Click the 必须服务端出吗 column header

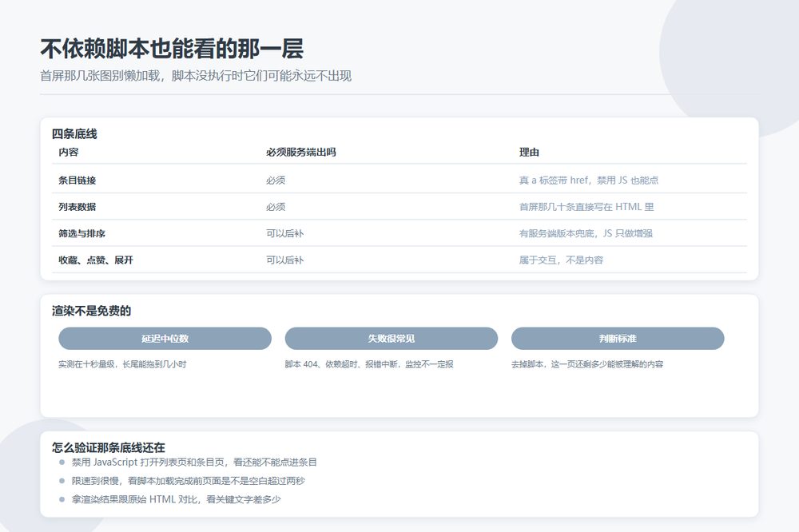(300, 152)
